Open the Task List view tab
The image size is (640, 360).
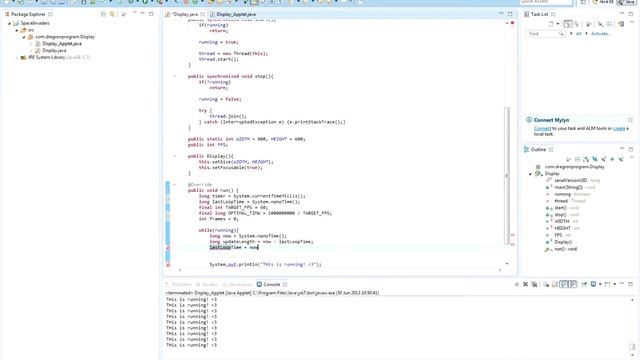pos(539,14)
